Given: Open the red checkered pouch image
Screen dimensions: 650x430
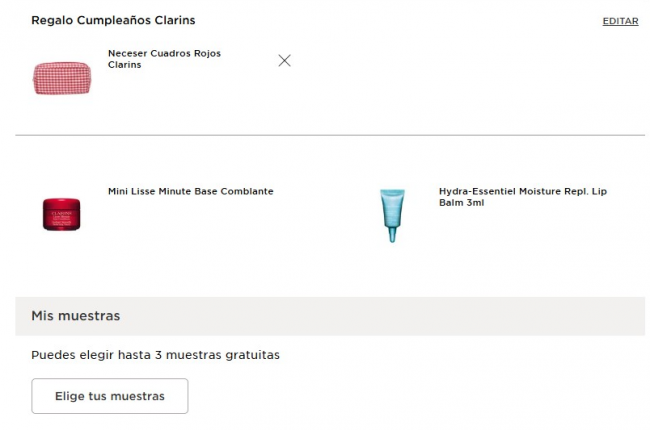Looking at the screenshot, I should tap(61, 76).
